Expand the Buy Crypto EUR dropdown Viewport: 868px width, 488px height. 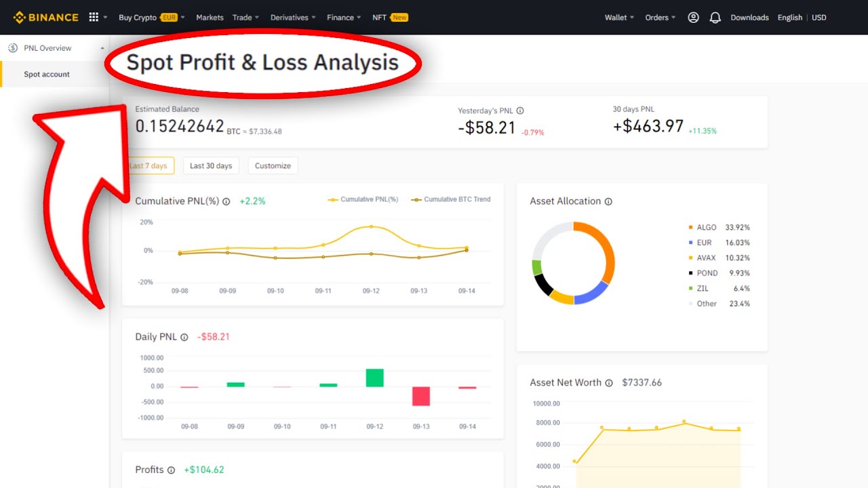pos(152,18)
